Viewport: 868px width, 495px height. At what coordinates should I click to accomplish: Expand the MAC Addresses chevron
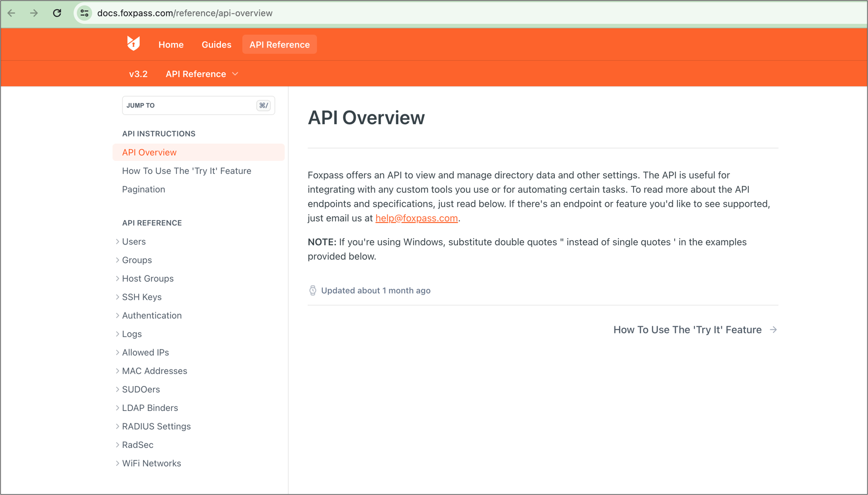click(117, 371)
